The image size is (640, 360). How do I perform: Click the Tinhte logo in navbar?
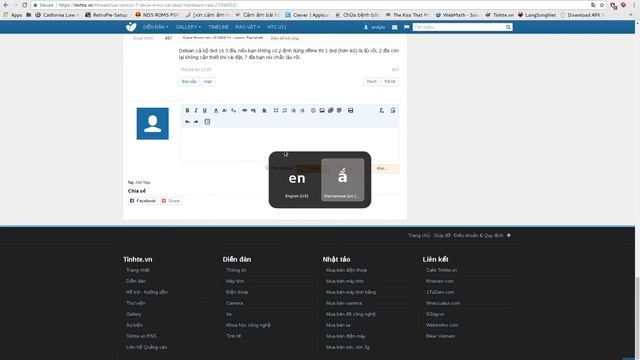pos(131,27)
